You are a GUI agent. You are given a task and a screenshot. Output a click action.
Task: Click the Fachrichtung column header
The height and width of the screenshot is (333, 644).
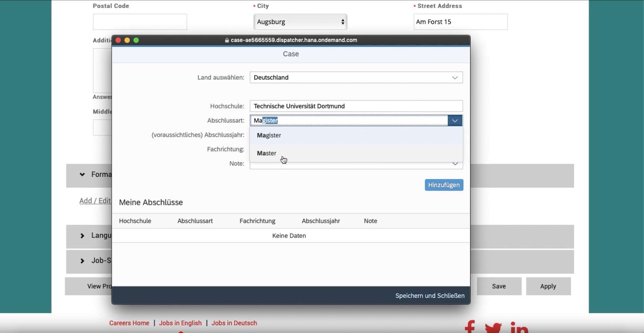pyautogui.click(x=257, y=221)
